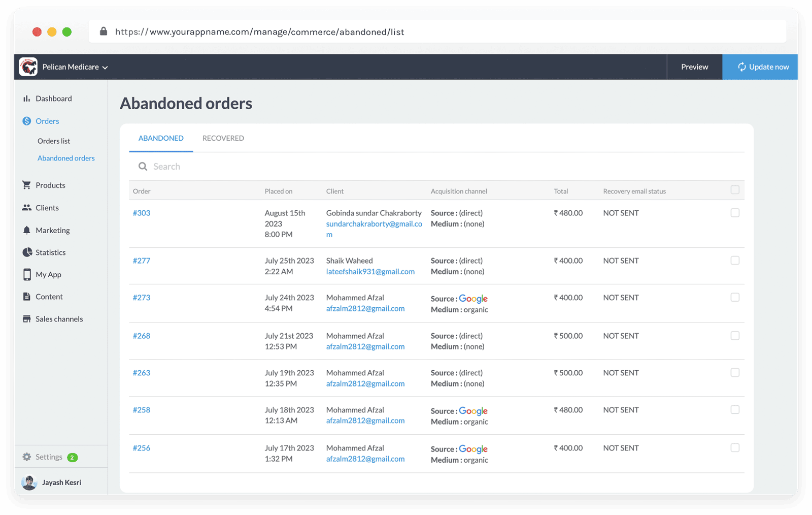The image size is (812, 515).
Task: Select all orders with the header checkbox
Action: click(x=735, y=189)
